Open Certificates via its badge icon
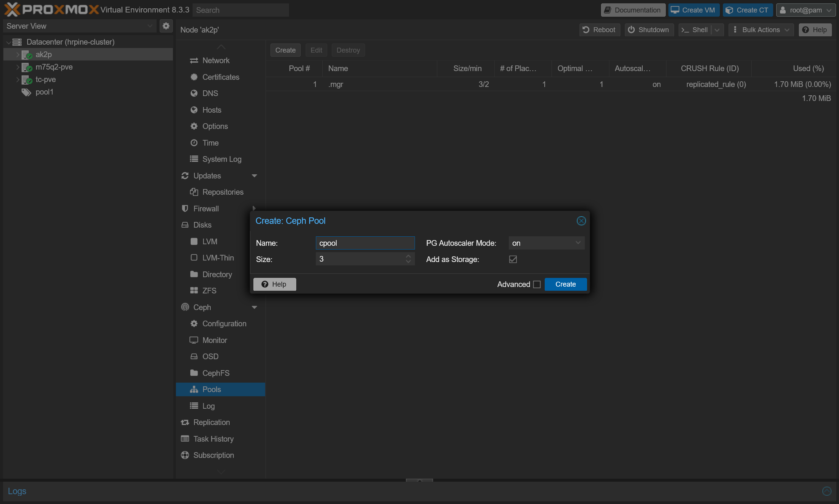 (x=194, y=77)
